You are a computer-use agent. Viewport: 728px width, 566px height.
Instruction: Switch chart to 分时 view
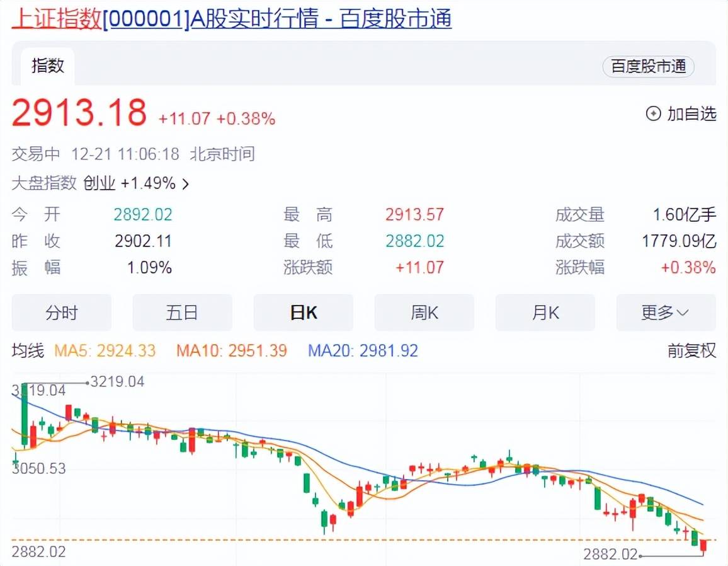pos(62,312)
